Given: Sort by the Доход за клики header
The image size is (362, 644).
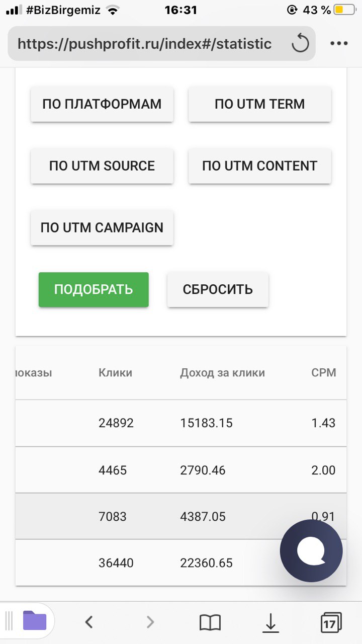Looking at the screenshot, I should coord(222,373).
